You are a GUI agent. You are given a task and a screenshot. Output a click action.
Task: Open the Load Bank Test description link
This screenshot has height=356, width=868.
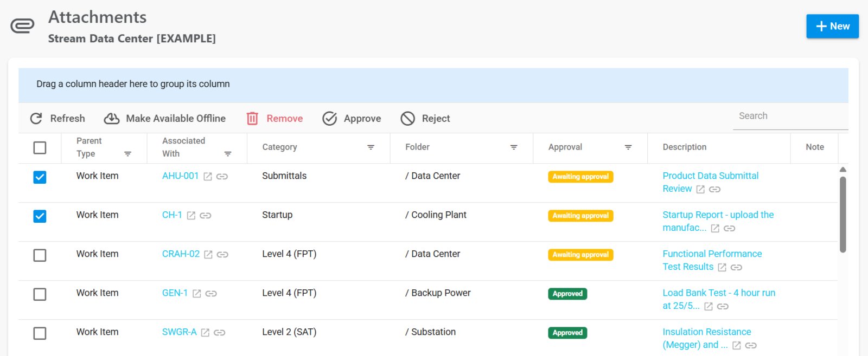[719, 299]
